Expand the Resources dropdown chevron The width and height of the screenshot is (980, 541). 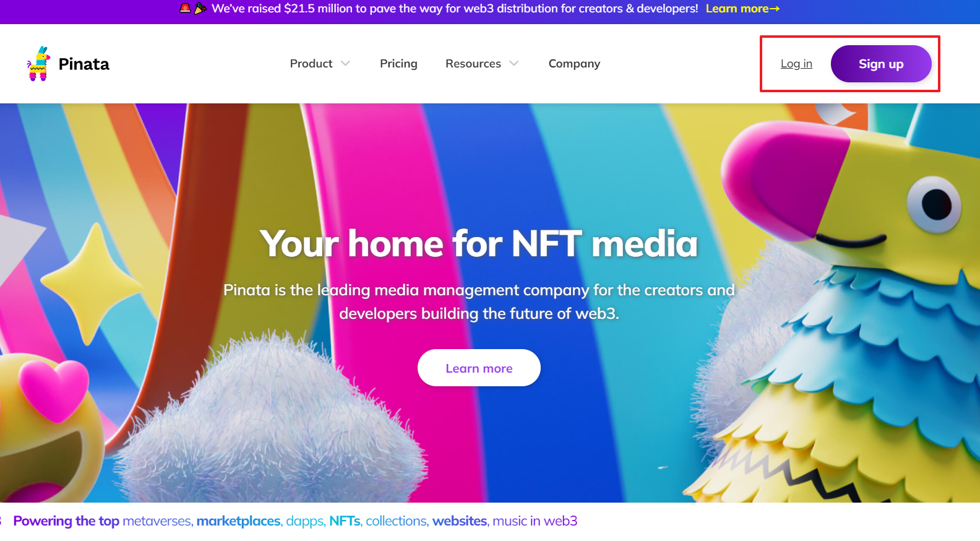[514, 63]
